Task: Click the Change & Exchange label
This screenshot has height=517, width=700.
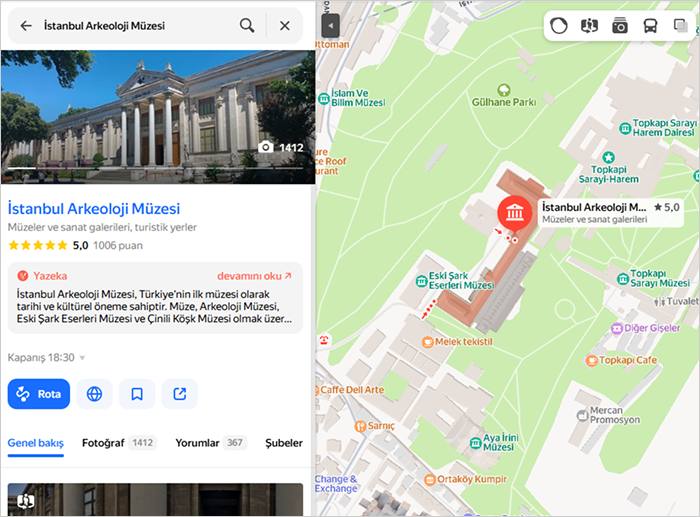Action: click(x=336, y=484)
